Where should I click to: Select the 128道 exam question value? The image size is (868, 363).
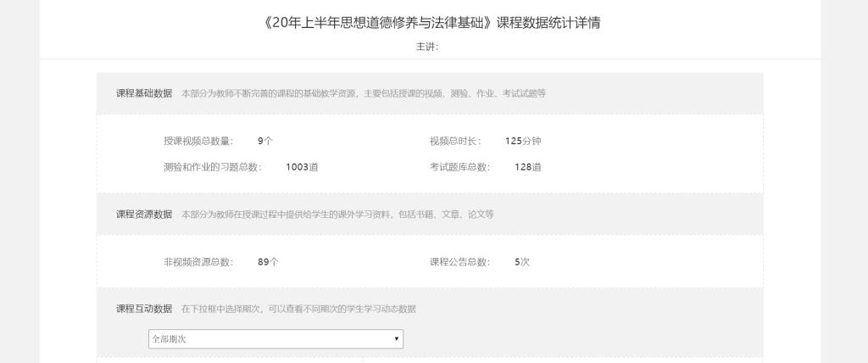pos(527,167)
